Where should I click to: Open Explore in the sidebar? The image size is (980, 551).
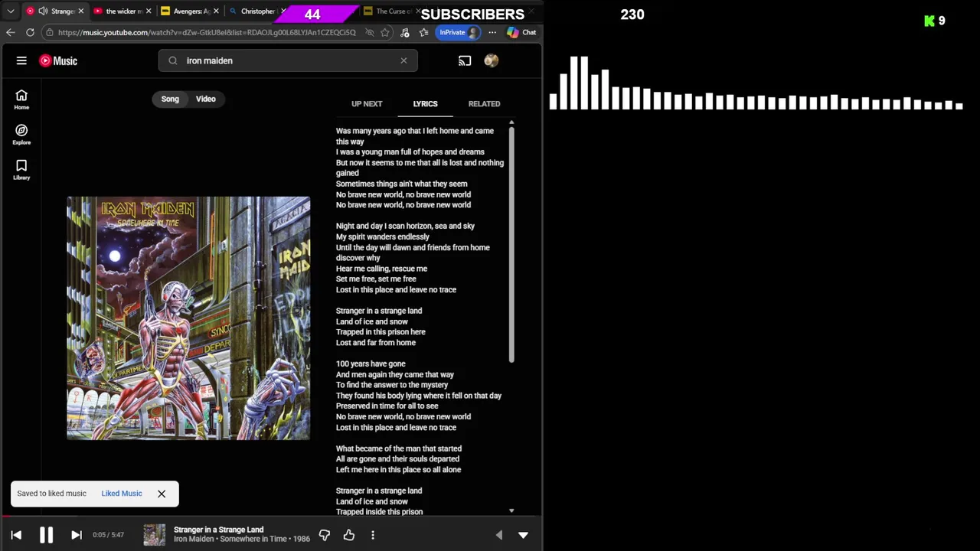[21, 135]
